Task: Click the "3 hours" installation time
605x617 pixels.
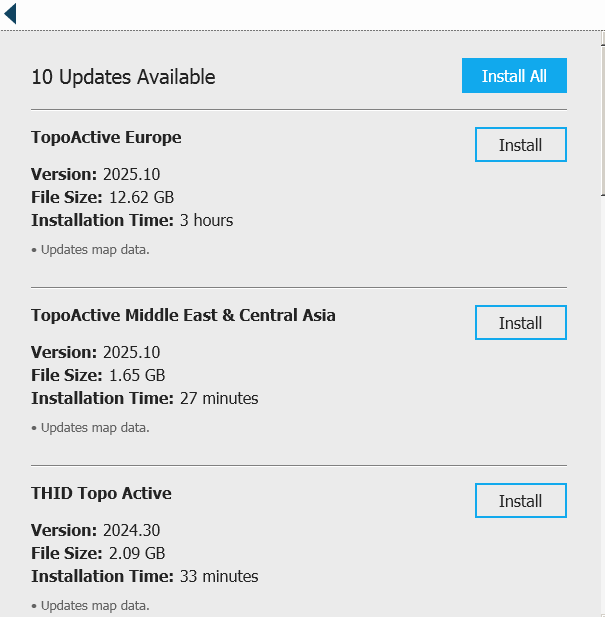Action: coord(206,220)
